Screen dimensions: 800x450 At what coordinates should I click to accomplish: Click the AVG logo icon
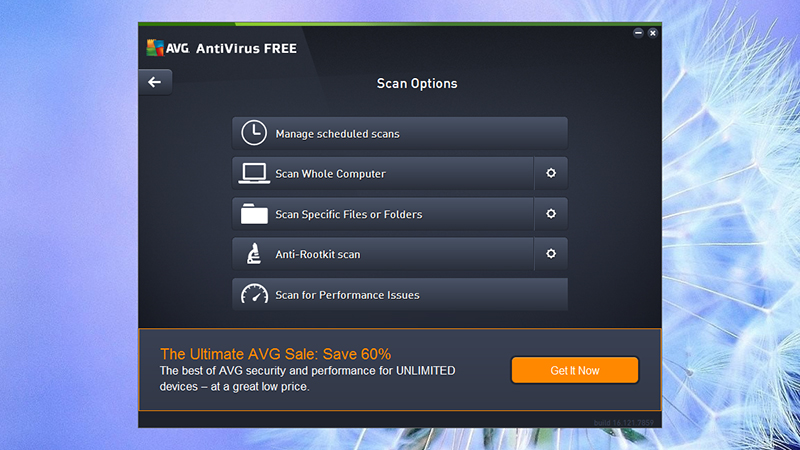[155, 48]
